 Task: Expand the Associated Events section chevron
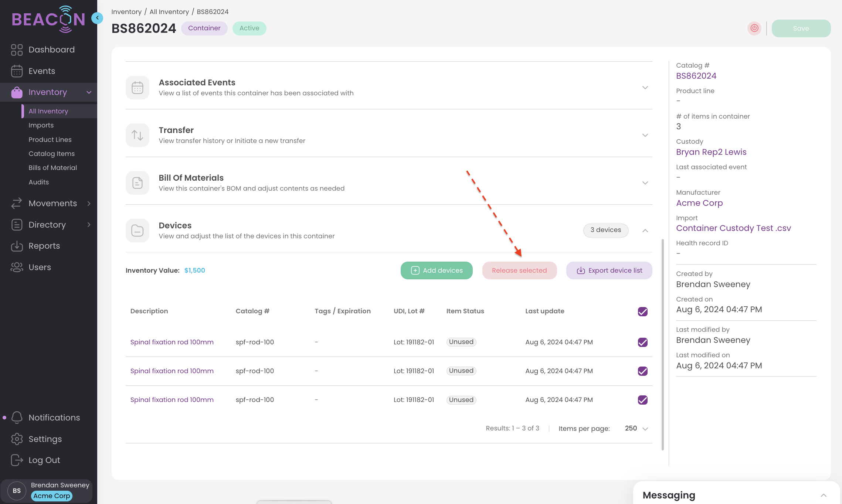(x=645, y=88)
